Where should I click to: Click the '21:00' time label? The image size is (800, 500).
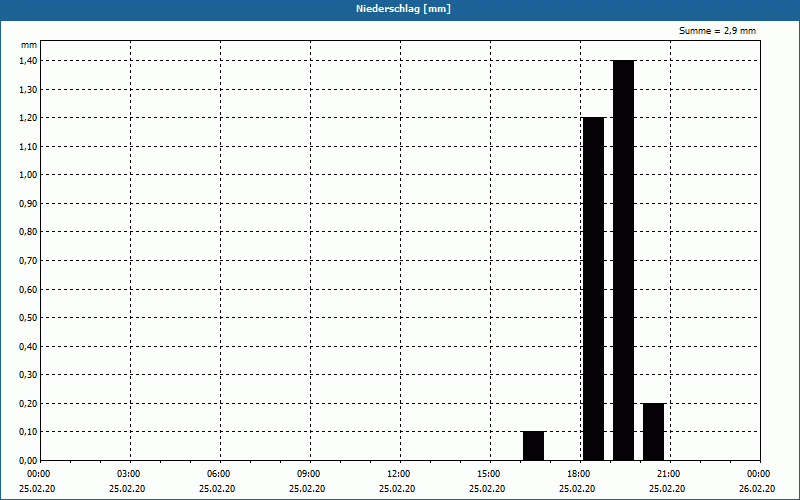click(x=668, y=474)
